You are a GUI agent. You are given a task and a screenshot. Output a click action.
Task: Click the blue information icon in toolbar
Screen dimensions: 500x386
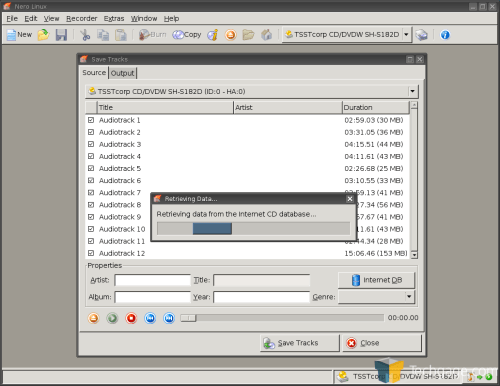click(x=445, y=35)
